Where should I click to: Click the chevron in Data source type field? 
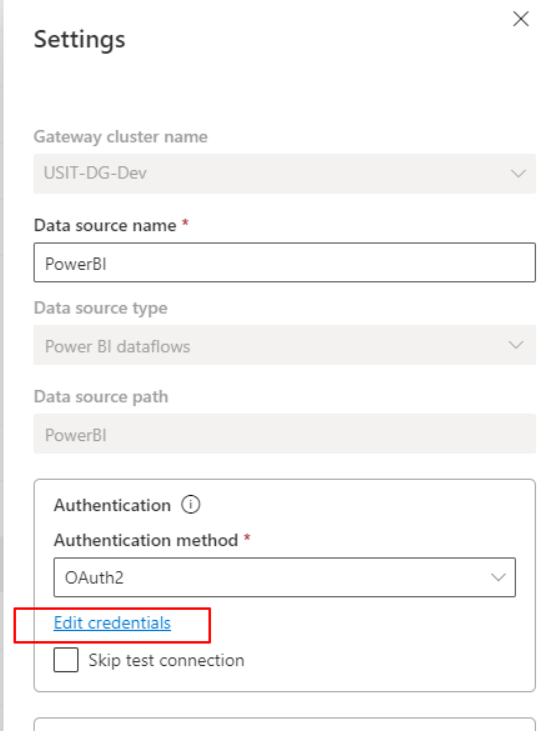[x=516, y=345]
